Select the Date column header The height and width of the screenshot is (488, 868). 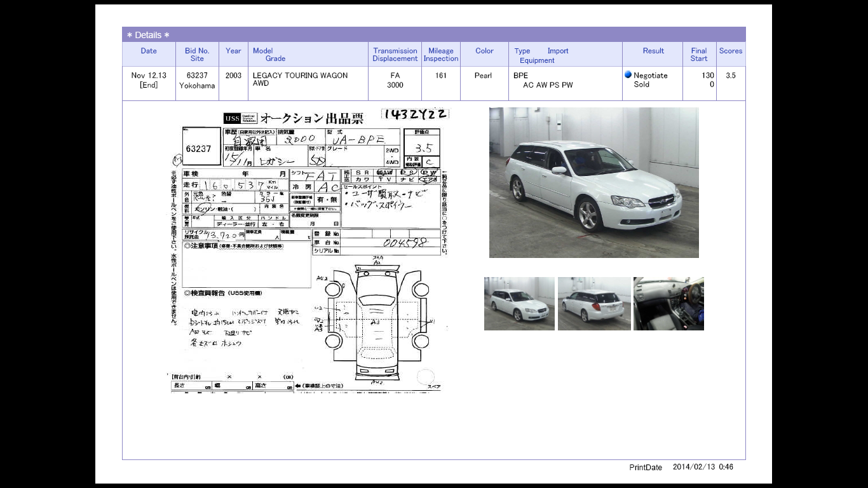click(x=148, y=51)
